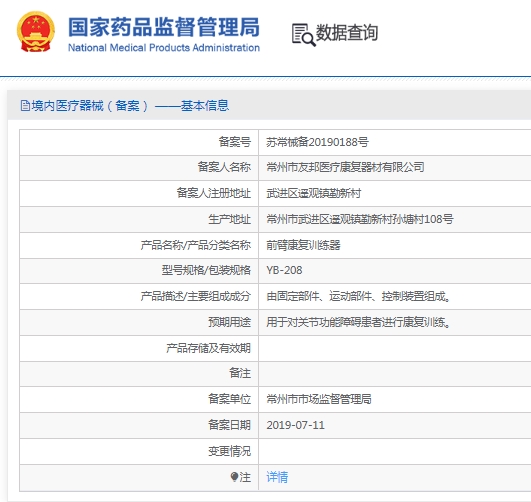Click the document icon beside 境内医疗器械
Viewport: 531px width, 502px height.
(x=25, y=106)
